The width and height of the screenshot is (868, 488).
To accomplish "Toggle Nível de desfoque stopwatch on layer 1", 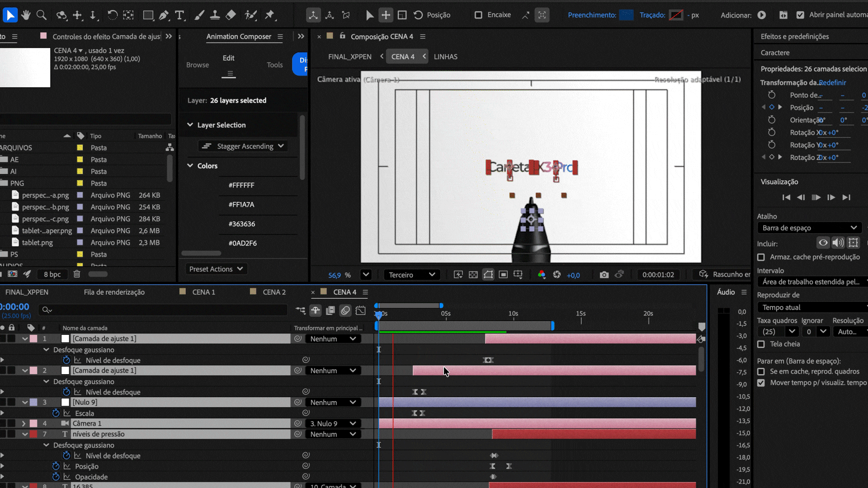I will (66, 360).
